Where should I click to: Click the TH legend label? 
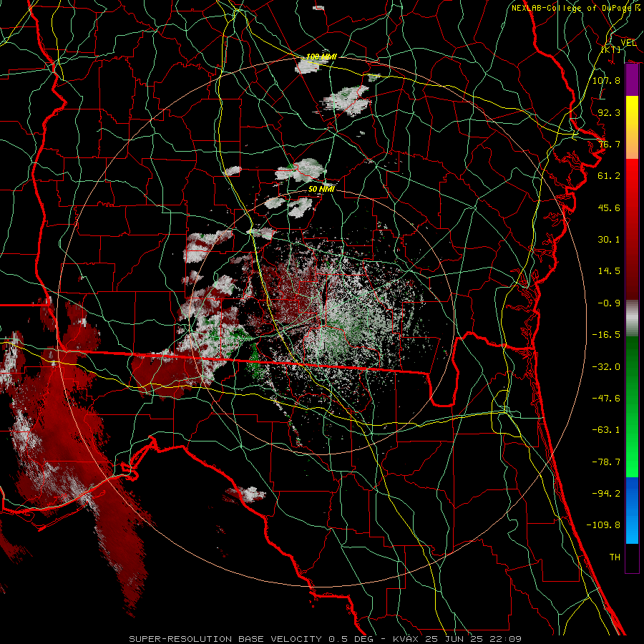pos(615,557)
